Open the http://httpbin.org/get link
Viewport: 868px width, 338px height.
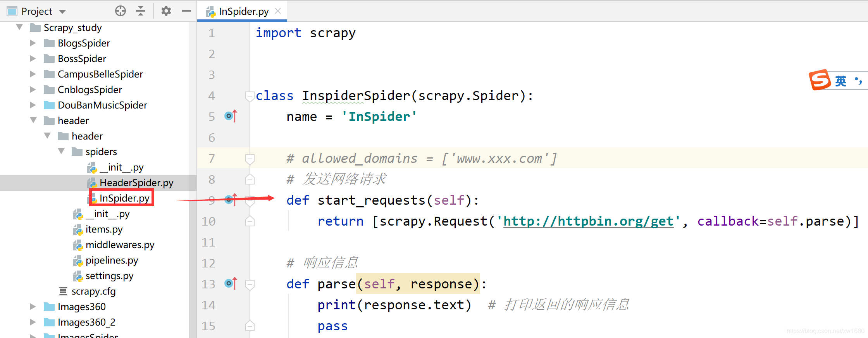point(588,221)
